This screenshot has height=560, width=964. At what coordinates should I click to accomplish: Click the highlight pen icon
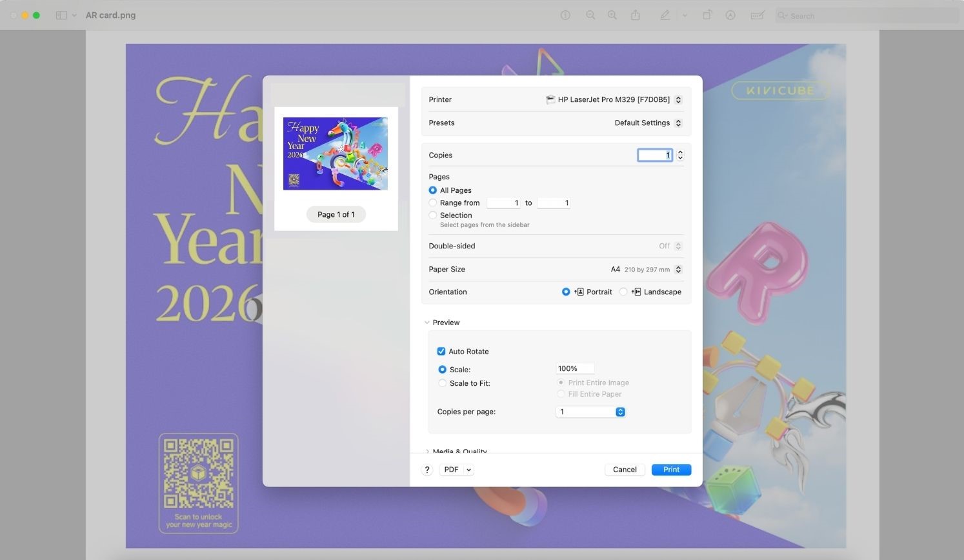pos(665,15)
